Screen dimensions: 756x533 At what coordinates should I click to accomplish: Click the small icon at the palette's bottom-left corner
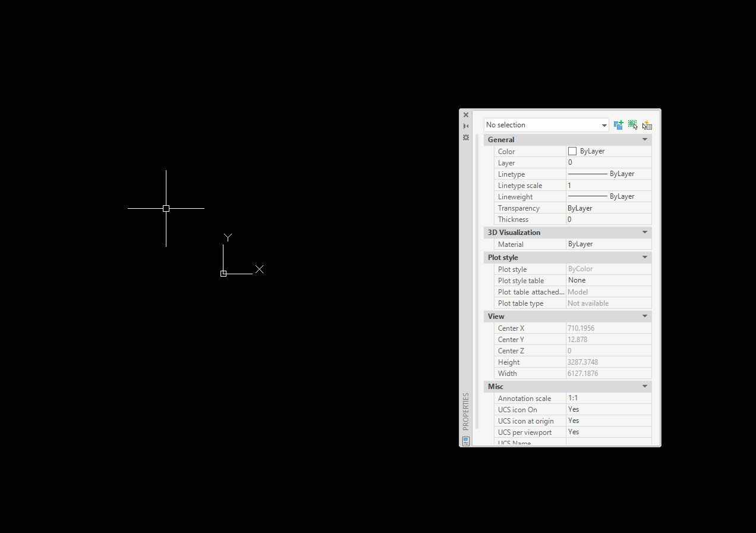466,441
